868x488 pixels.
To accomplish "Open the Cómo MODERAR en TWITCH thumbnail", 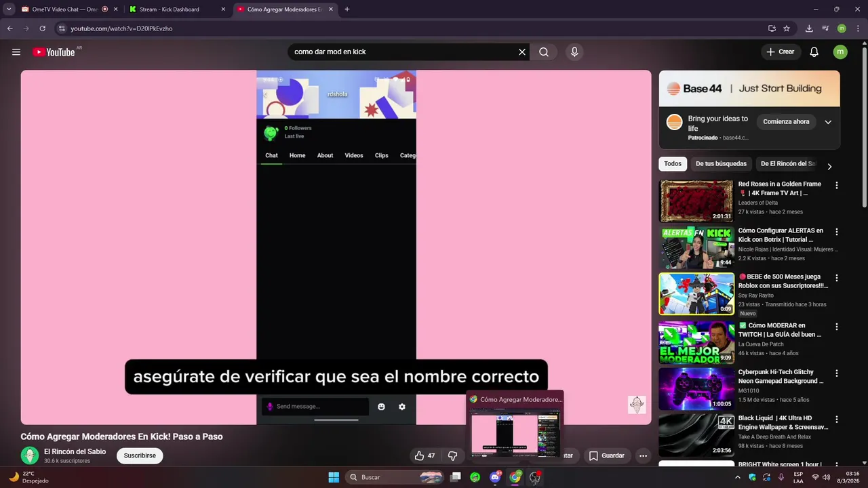I will tap(696, 342).
